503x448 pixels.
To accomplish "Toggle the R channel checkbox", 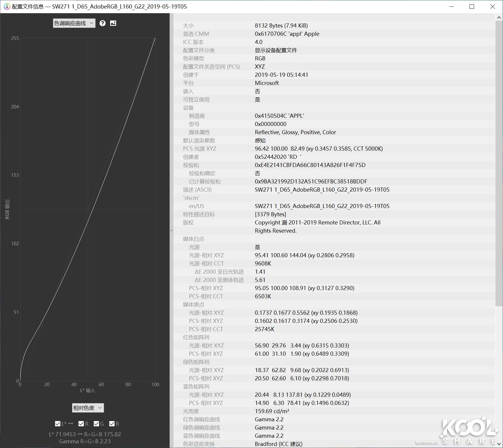I will pos(81,424).
